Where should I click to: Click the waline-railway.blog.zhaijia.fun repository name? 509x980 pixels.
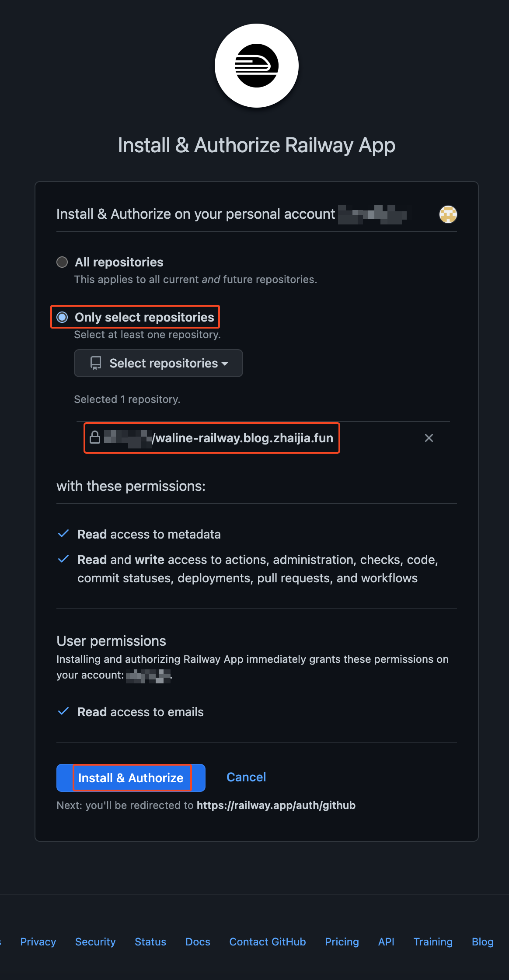pyautogui.click(x=244, y=438)
